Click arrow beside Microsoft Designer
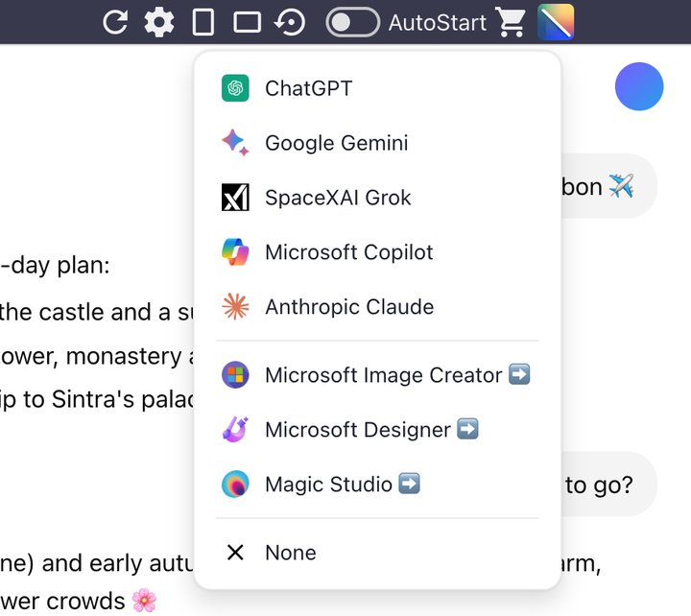Image resolution: width=691 pixels, height=616 pixels. pyautogui.click(x=467, y=429)
